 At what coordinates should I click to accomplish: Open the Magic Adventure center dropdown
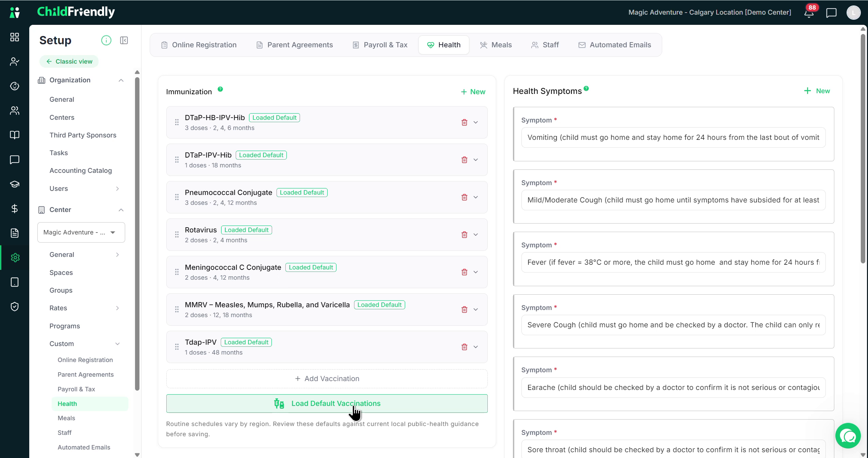[81, 232]
